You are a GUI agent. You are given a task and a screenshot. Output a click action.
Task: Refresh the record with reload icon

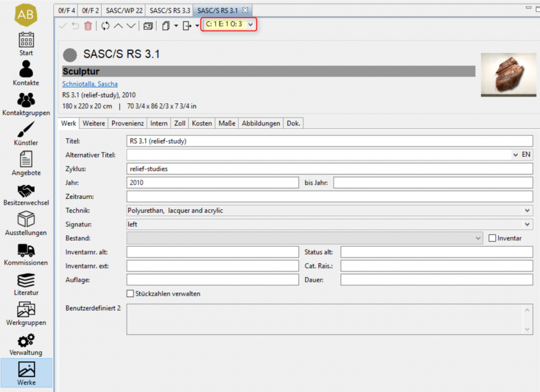(105, 25)
